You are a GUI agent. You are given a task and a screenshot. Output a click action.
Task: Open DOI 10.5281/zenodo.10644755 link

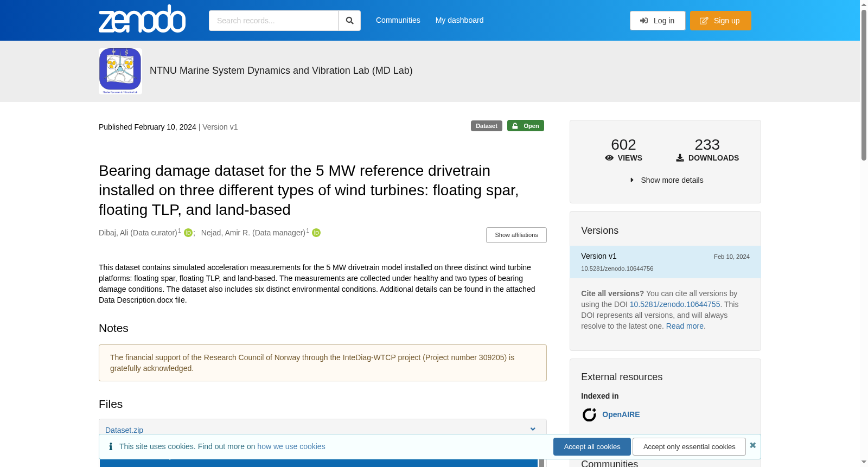point(675,304)
